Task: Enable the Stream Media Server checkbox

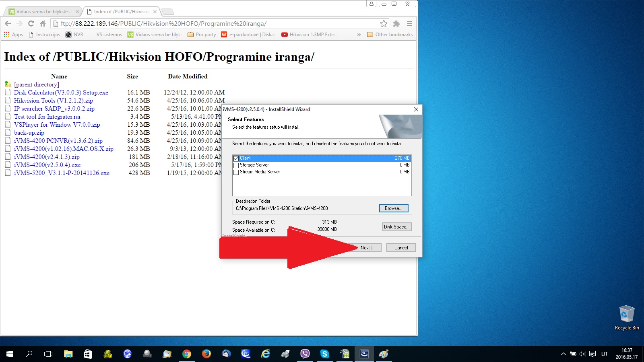Action: click(x=236, y=172)
